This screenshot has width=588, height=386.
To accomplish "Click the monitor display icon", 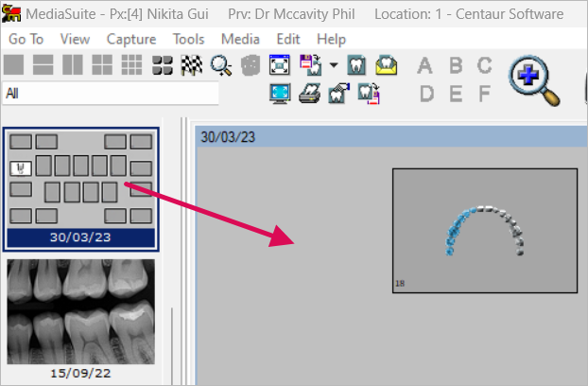I will click(x=280, y=93).
